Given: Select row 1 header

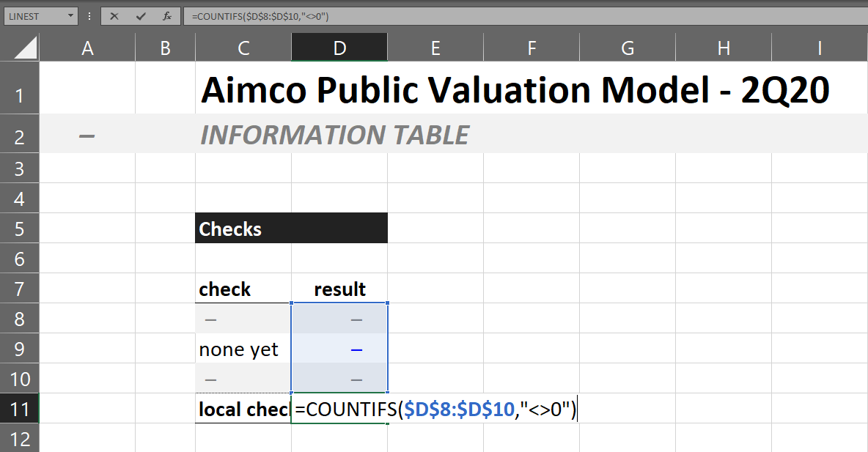Looking at the screenshot, I should (x=19, y=88).
